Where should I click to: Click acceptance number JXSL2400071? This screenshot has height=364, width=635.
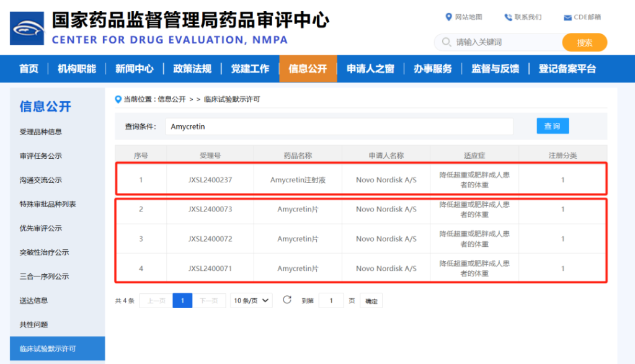pyautogui.click(x=210, y=269)
